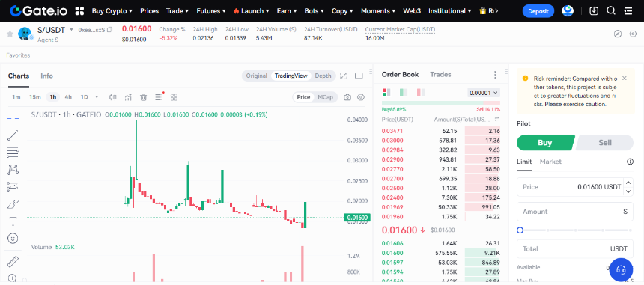Switch to Trades tab

(x=441, y=75)
